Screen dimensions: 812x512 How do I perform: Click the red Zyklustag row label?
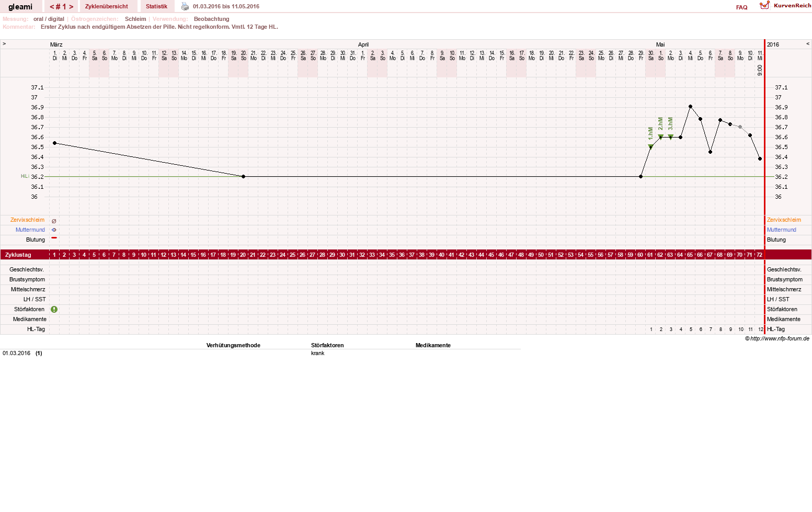pos(18,255)
